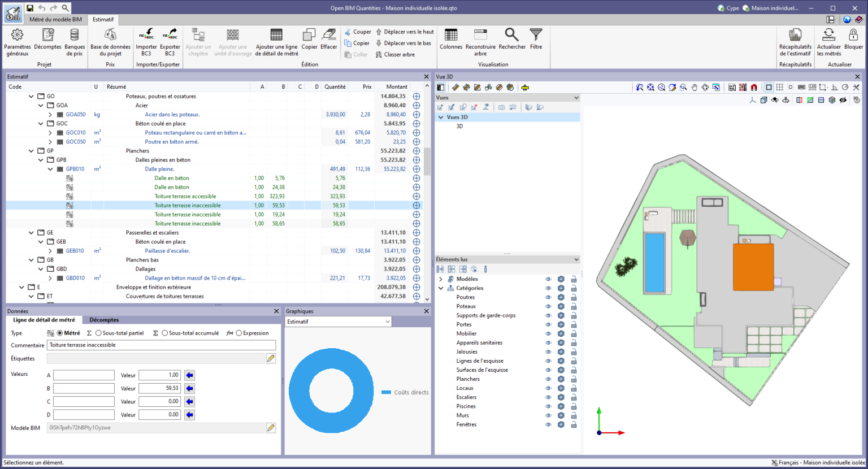Open the Filtre tool

(536, 39)
